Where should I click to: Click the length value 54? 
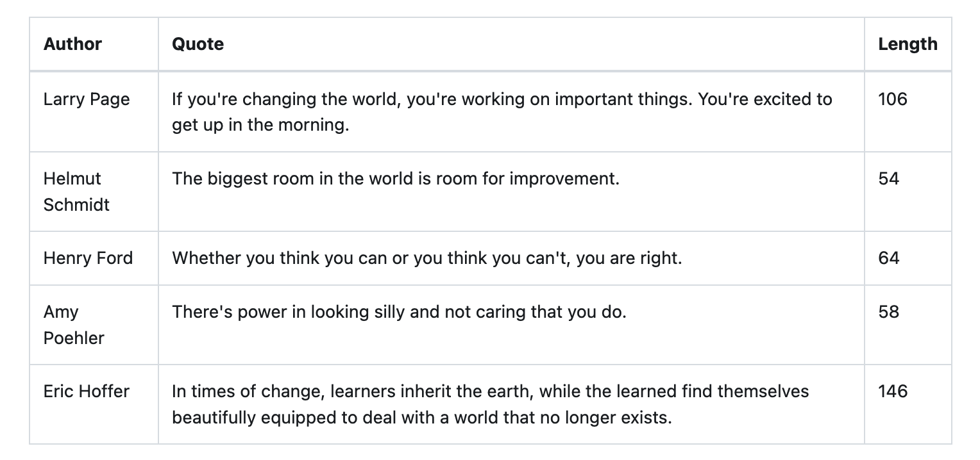(x=888, y=179)
